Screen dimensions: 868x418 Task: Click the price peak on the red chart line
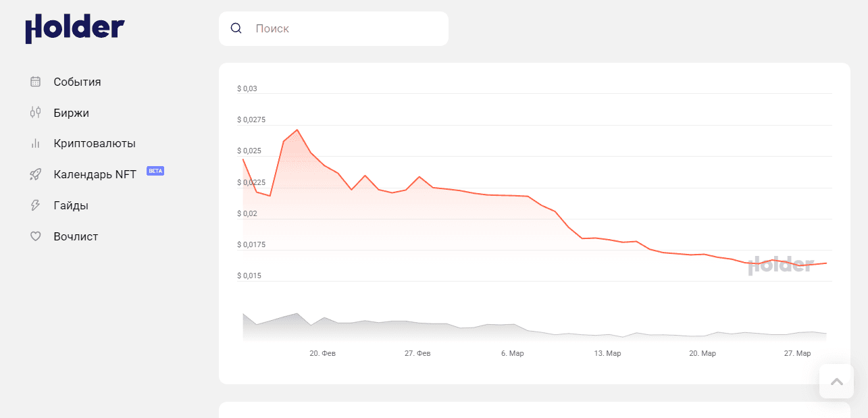pyautogui.click(x=297, y=130)
